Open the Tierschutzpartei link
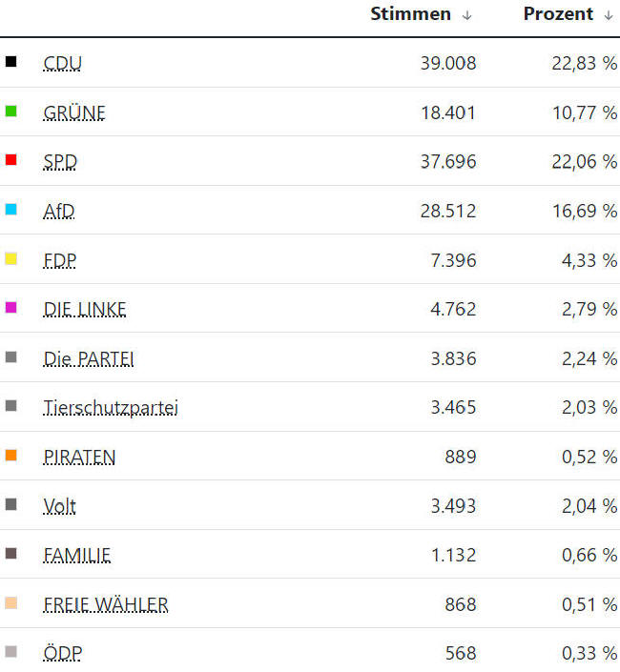Viewport: 620px width, 672px height. pyautogui.click(x=111, y=408)
